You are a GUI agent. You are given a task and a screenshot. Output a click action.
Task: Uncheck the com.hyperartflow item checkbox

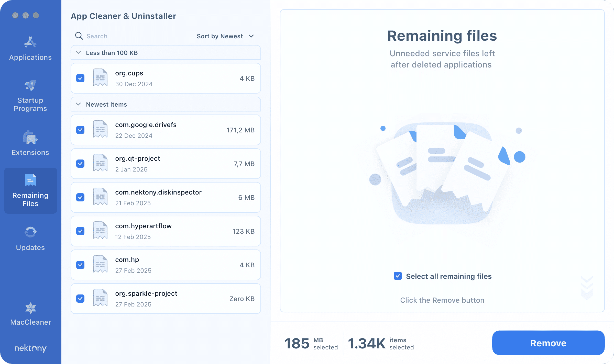[80, 231]
